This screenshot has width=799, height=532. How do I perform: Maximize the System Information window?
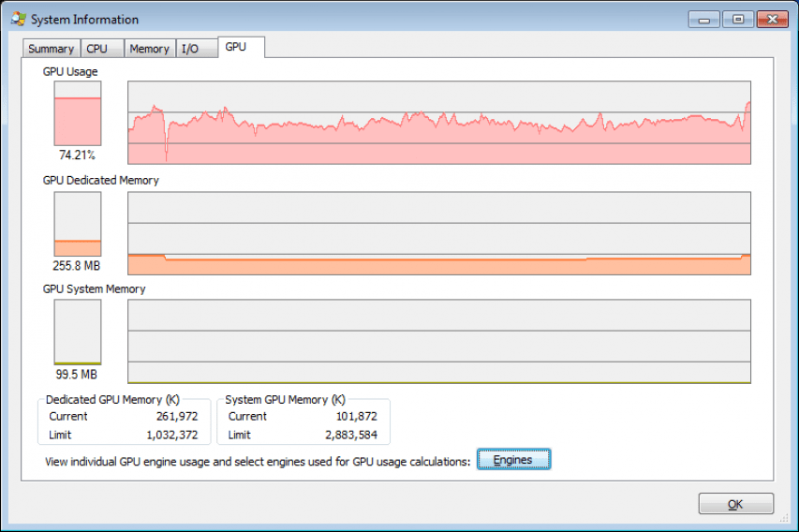(x=738, y=20)
